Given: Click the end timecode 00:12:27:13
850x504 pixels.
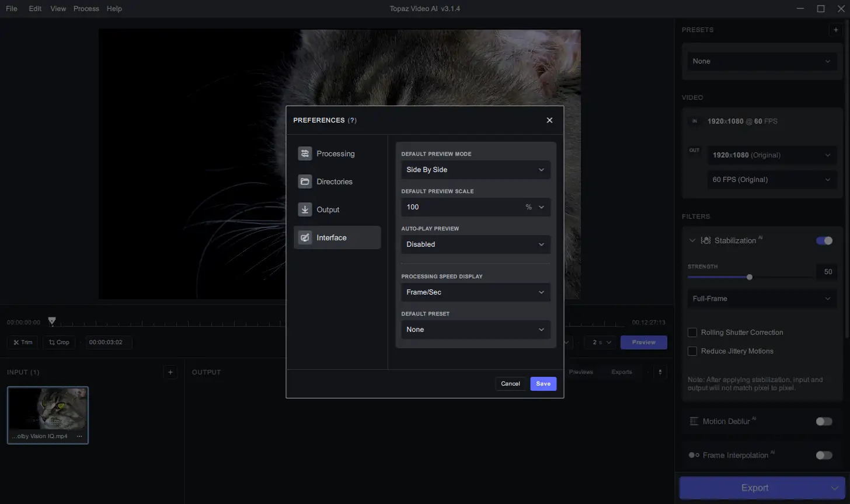Looking at the screenshot, I should click(x=649, y=323).
